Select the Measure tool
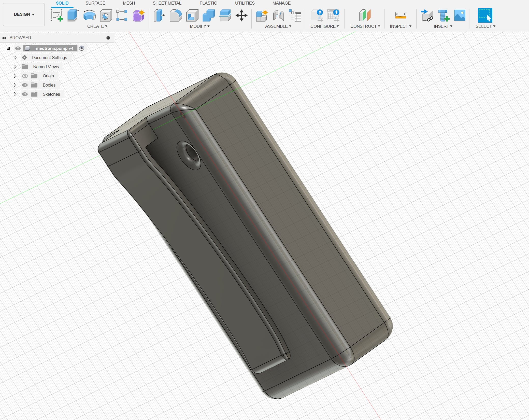This screenshot has height=420, width=529. (x=401, y=16)
